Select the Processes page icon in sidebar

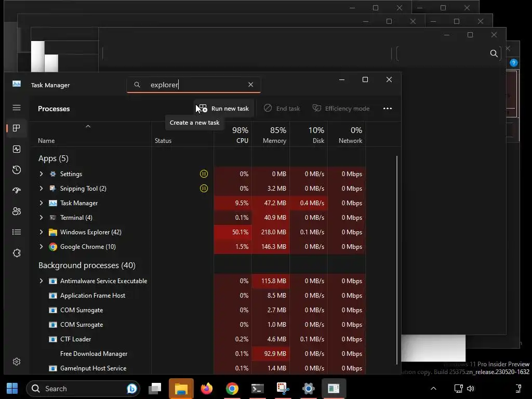[17, 128]
